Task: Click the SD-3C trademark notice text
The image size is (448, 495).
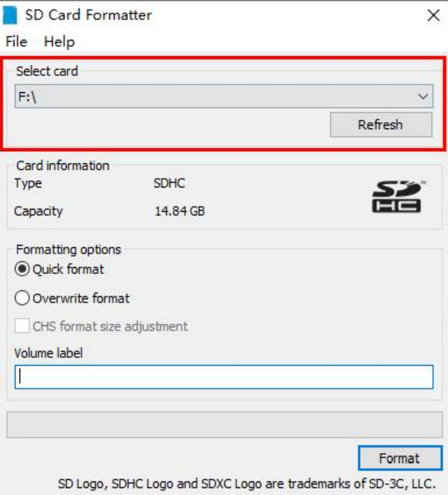Action: pos(246,484)
